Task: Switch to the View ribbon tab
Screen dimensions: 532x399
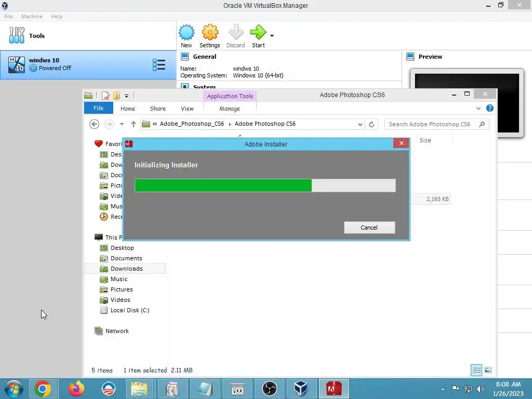Action: 187,109
